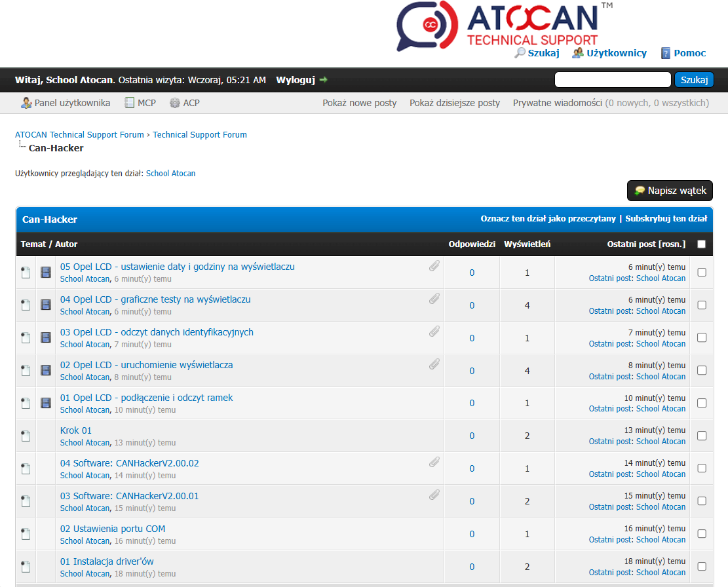Open Panel użytkownika menu item

(x=72, y=103)
